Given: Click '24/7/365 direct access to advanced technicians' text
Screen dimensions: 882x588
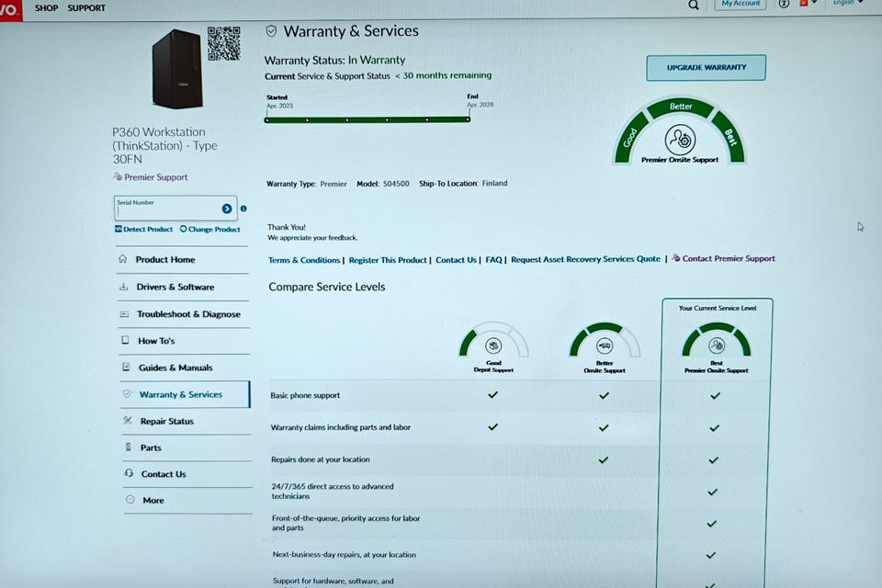Looking at the screenshot, I should 333,492.
